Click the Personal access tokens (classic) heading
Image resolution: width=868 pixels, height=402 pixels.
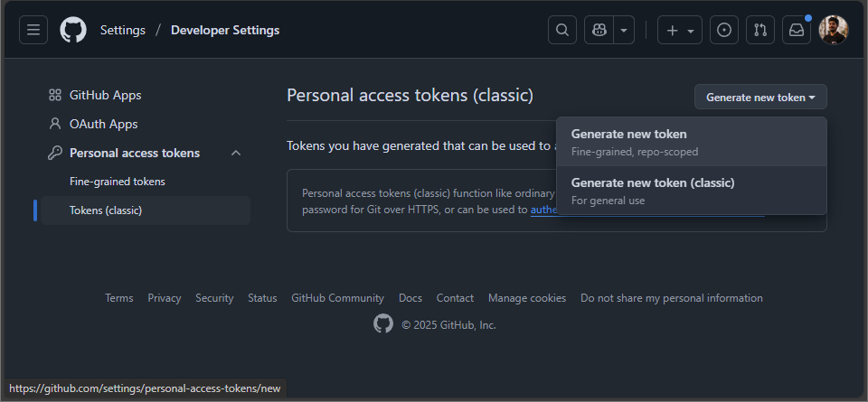410,96
